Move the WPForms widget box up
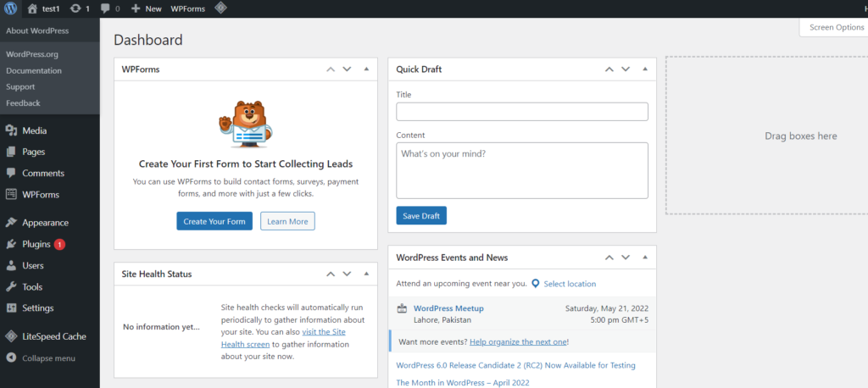This screenshot has height=388, width=868. (331, 69)
